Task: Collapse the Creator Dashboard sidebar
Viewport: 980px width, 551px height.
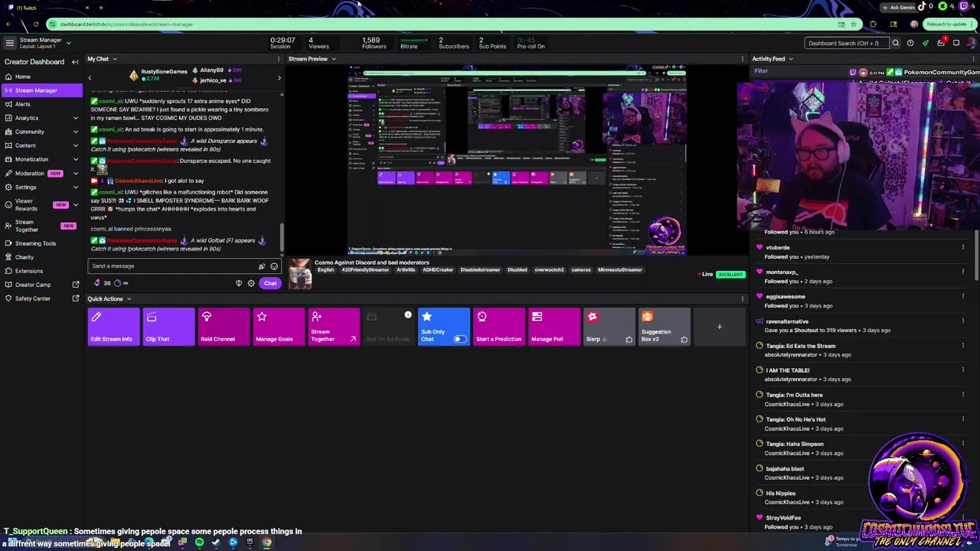Action: coord(75,62)
